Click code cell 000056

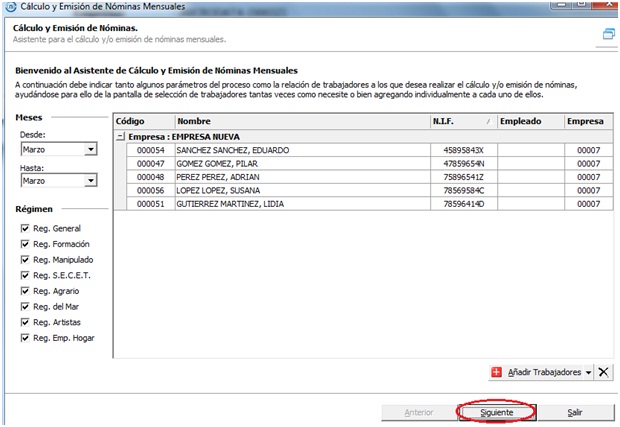(x=150, y=191)
